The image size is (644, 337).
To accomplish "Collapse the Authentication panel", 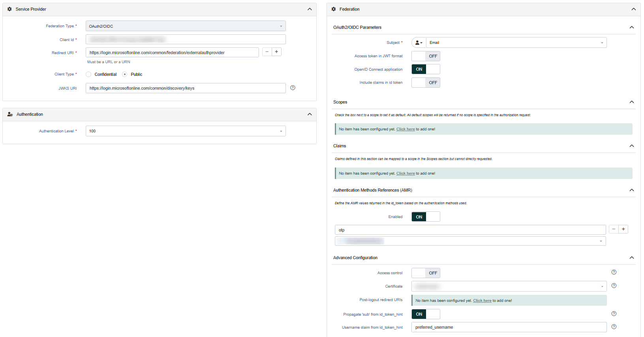I will point(310,114).
